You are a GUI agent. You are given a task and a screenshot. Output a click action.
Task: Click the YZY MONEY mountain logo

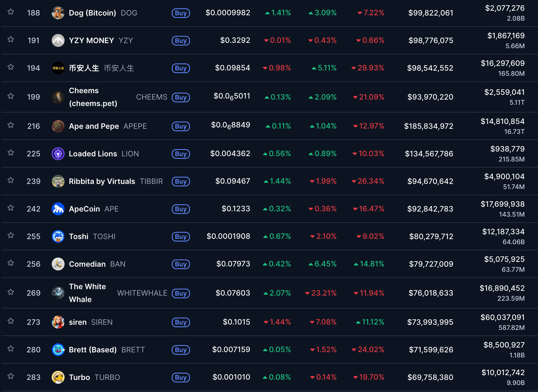[58, 40]
